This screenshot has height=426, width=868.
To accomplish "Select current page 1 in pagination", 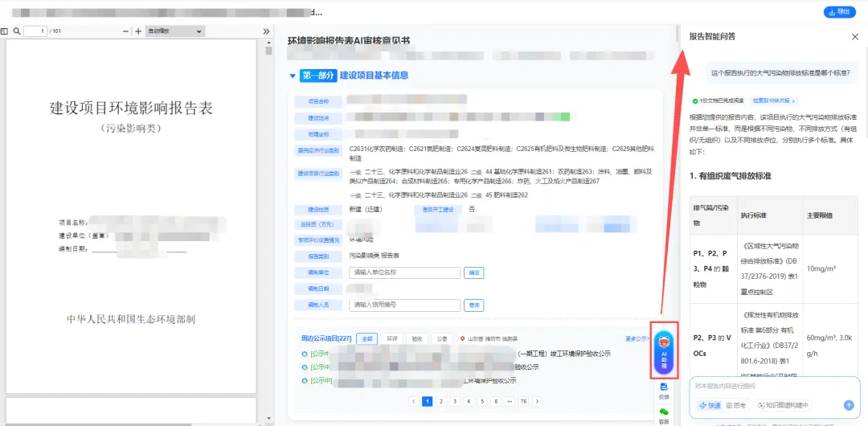I will pyautogui.click(x=428, y=401).
